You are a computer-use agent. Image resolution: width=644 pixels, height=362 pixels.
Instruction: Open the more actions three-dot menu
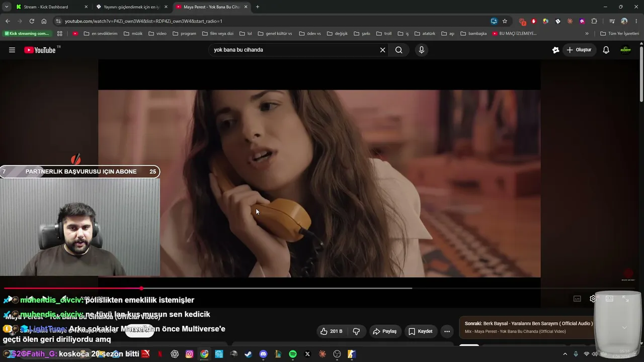pyautogui.click(x=447, y=331)
